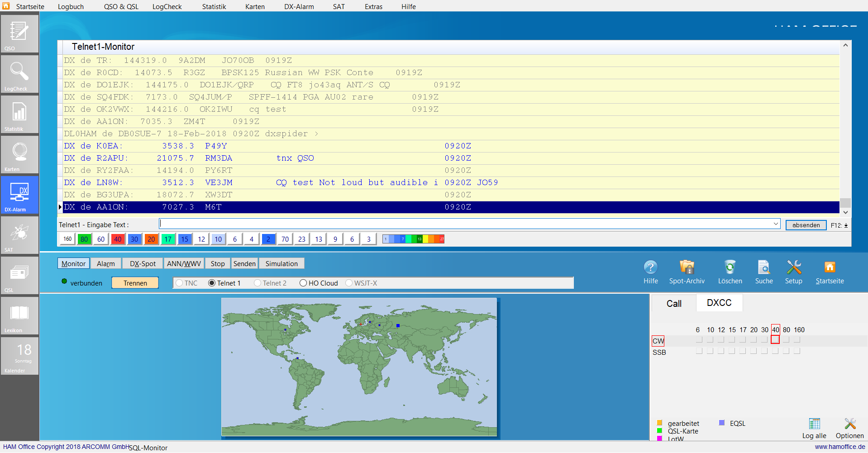Select the Telnet 1 radio button
The width and height of the screenshot is (868, 453).
[x=212, y=283]
